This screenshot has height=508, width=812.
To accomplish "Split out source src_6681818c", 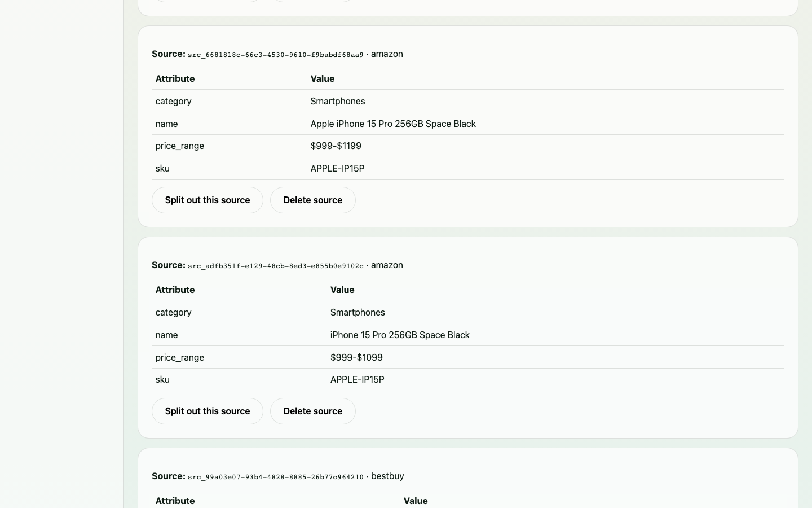I will click(207, 200).
